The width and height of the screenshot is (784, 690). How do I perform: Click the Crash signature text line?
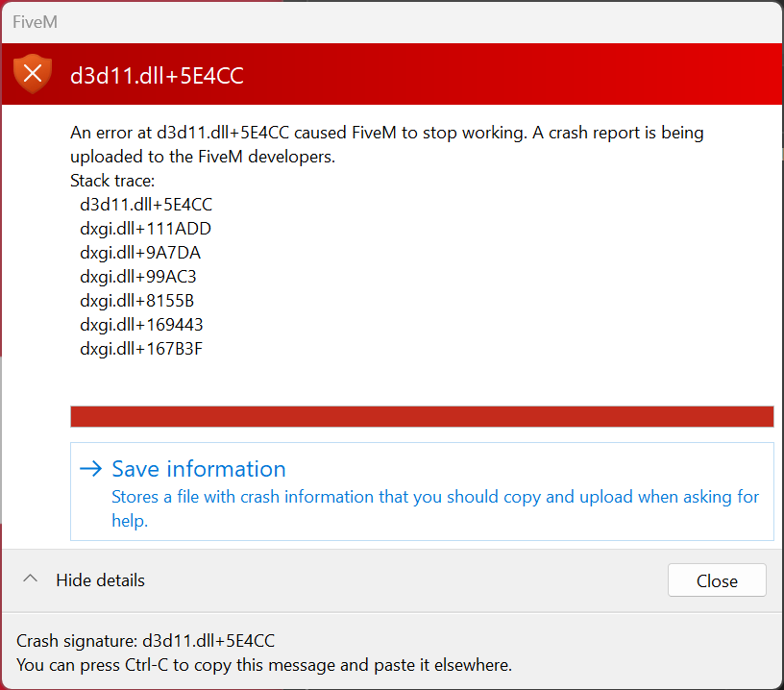pos(145,640)
